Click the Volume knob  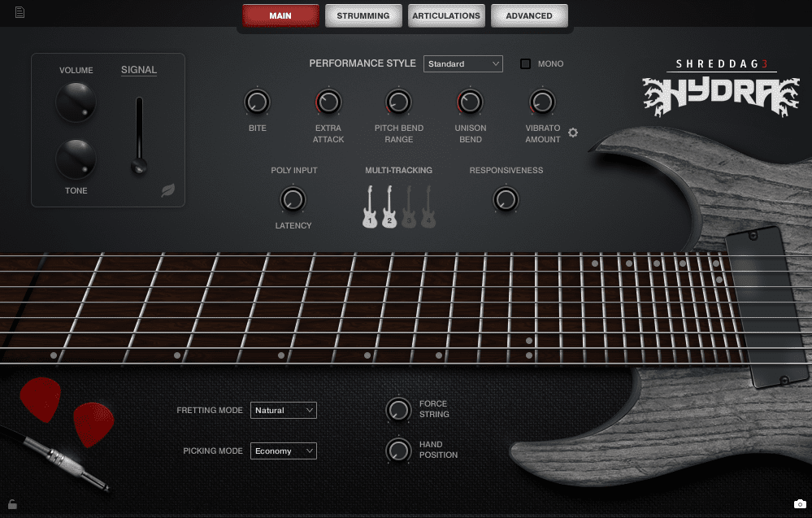click(x=76, y=102)
